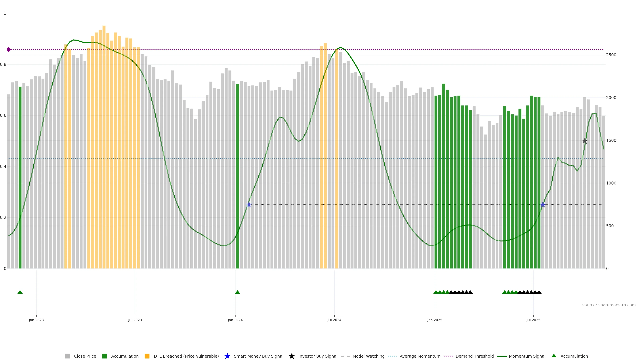644x362 pixels.
Task: Click the black star legend icon
Action: click(x=291, y=356)
